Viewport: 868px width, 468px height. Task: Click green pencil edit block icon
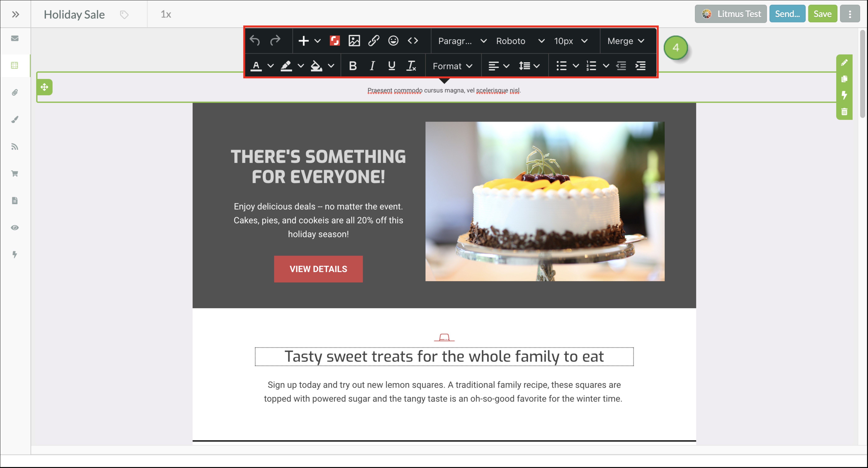point(844,63)
